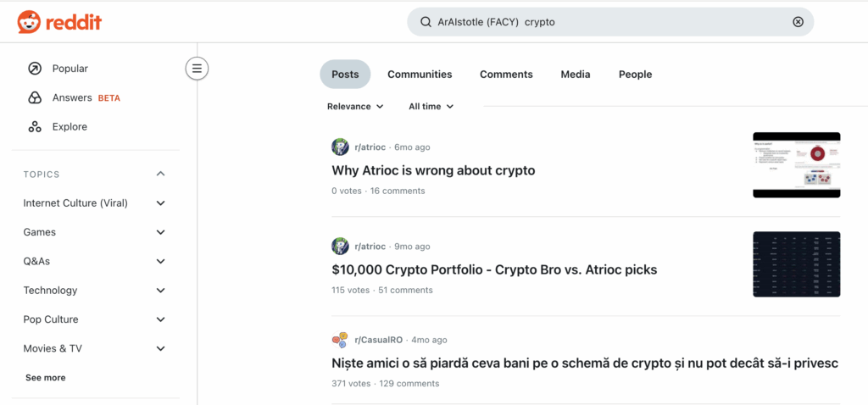
Task: Open post Why Atrioc is wrong about crypto
Action: click(x=433, y=170)
